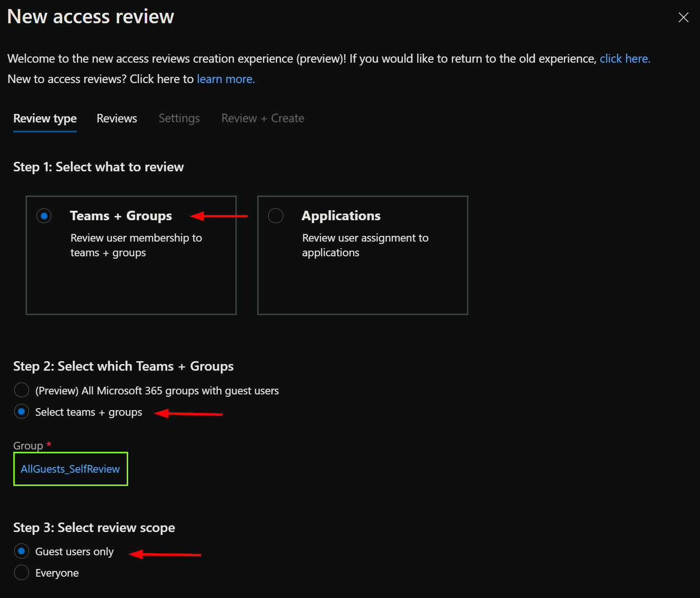This screenshot has width=700, height=598.
Task: Open the Settings tab
Action: 179,119
